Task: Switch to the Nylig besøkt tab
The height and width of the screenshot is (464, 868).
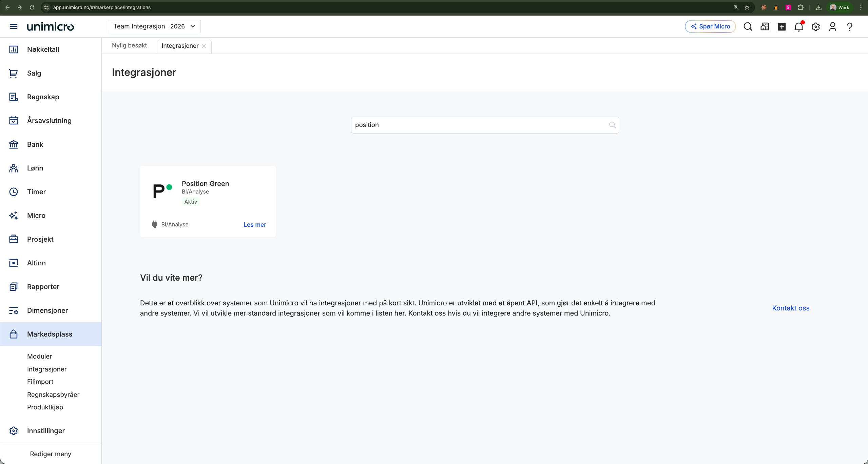Action: [129, 45]
